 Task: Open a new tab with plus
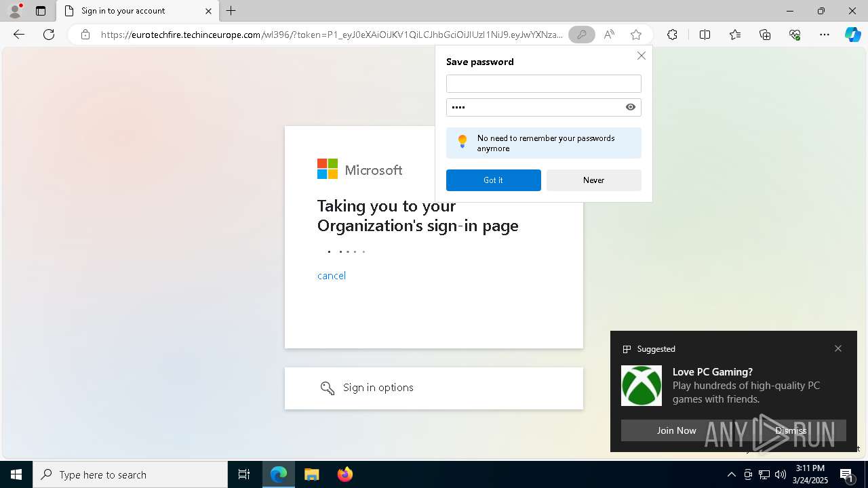pyautogui.click(x=231, y=11)
